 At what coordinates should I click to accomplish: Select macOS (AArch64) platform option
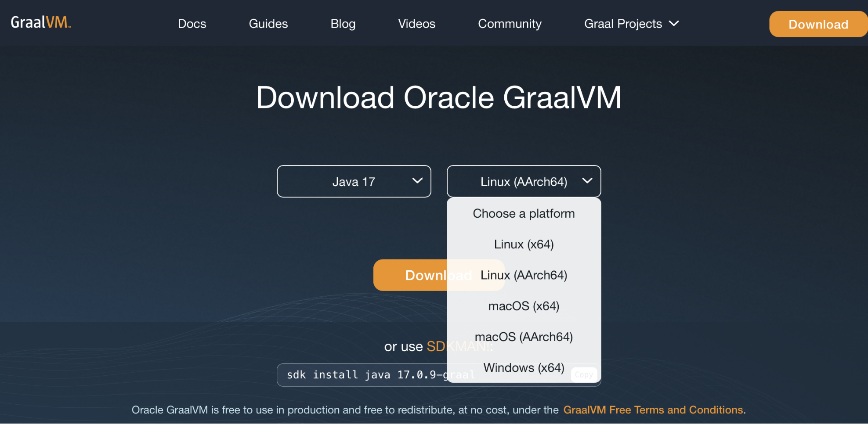pos(524,337)
